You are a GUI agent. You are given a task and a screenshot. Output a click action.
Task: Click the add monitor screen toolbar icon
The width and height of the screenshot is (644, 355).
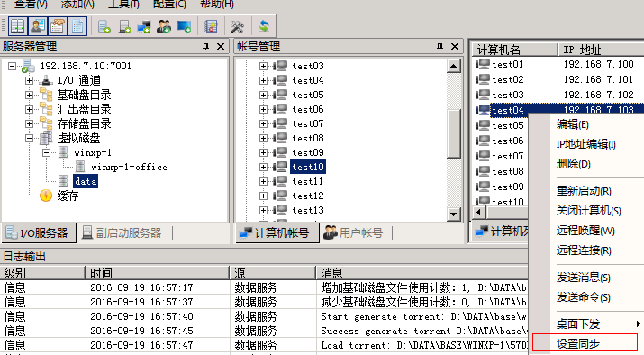pos(184,27)
